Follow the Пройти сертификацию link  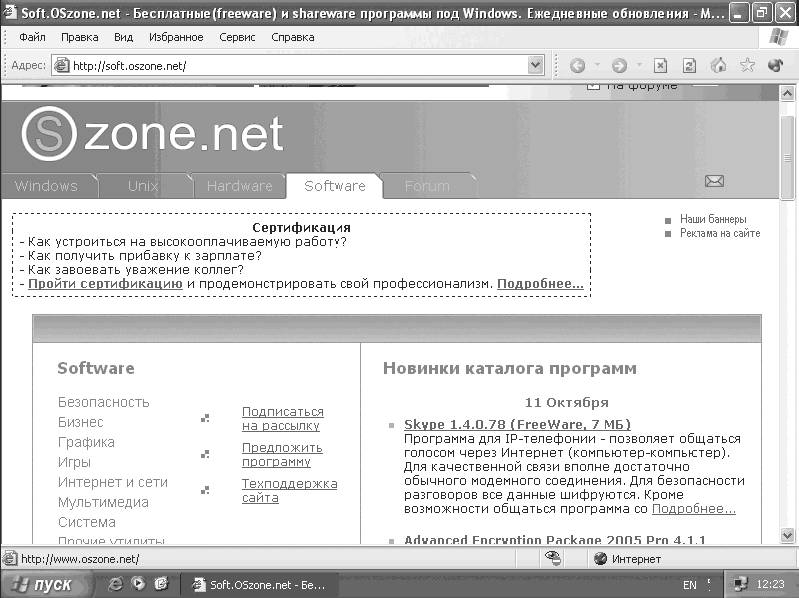[105, 284]
